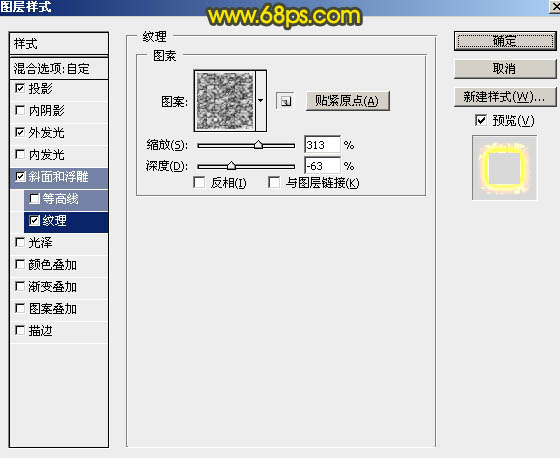Check the 颜色叠加 style checkbox

20,265
